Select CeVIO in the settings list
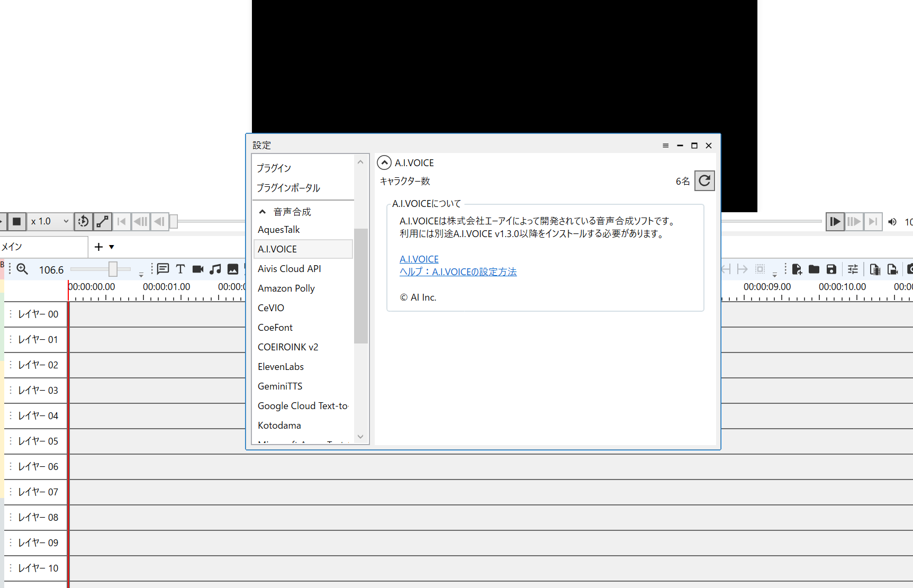Screen dimensions: 913x588 coord(271,308)
